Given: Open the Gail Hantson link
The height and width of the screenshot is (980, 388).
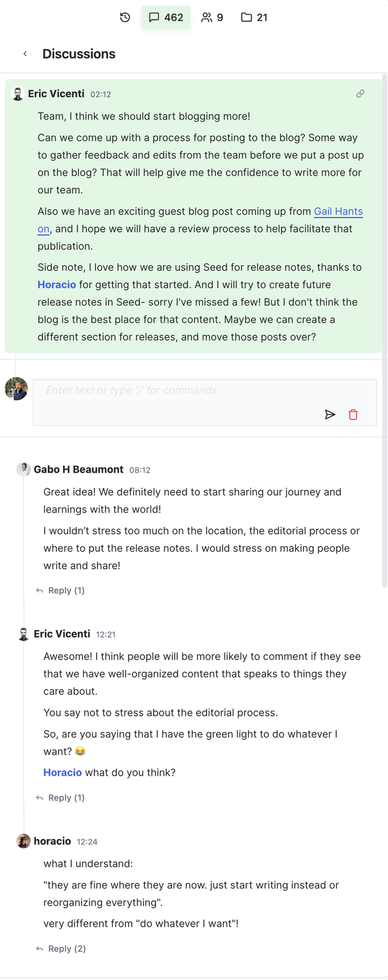Looking at the screenshot, I should [338, 212].
